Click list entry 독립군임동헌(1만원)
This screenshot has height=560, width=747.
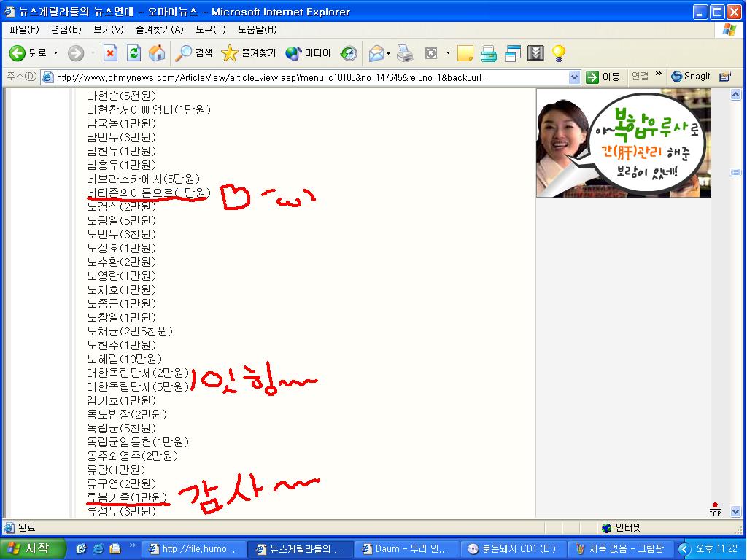click(x=138, y=441)
